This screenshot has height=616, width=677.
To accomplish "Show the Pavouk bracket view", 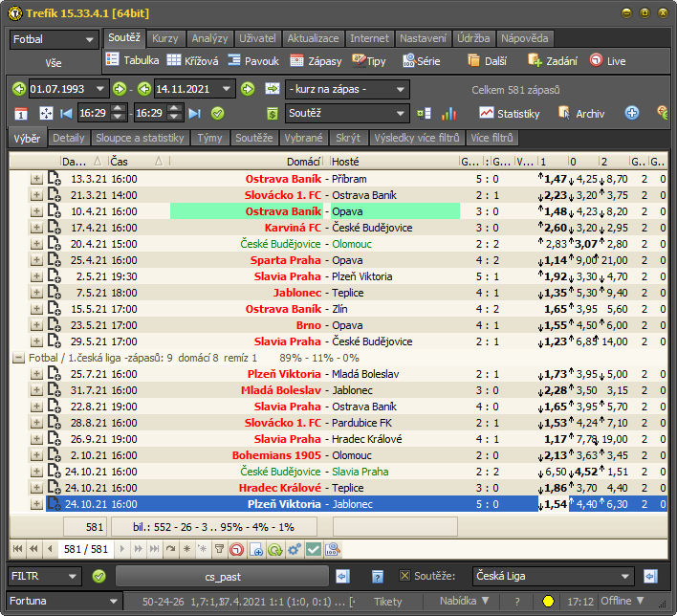I will pos(253,60).
